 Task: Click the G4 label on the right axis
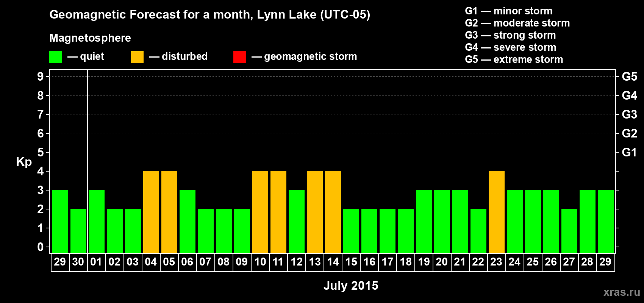click(x=630, y=95)
